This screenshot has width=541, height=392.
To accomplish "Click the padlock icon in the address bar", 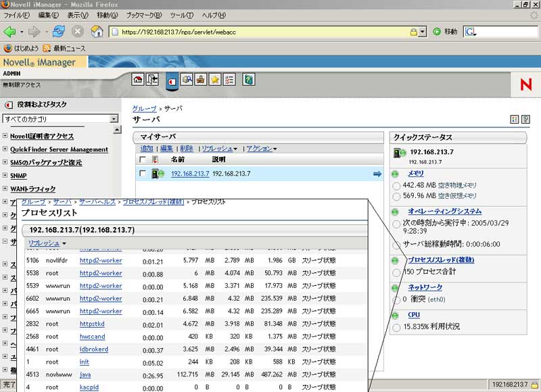I will pos(413,32).
